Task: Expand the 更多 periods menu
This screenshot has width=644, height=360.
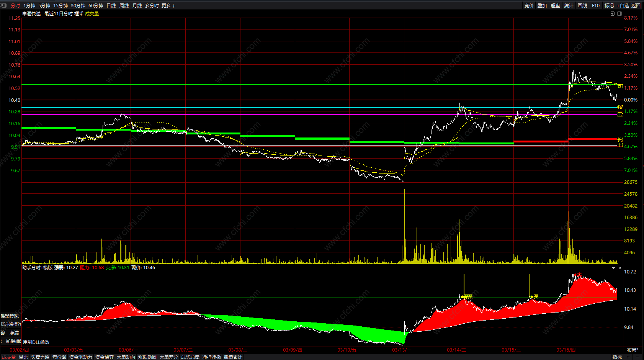Action: click(168, 6)
